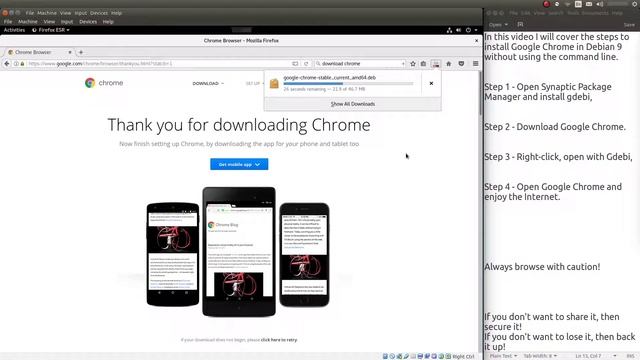Change the Tab Width dropdown in status bar
The image size is (640, 360).
click(540, 356)
